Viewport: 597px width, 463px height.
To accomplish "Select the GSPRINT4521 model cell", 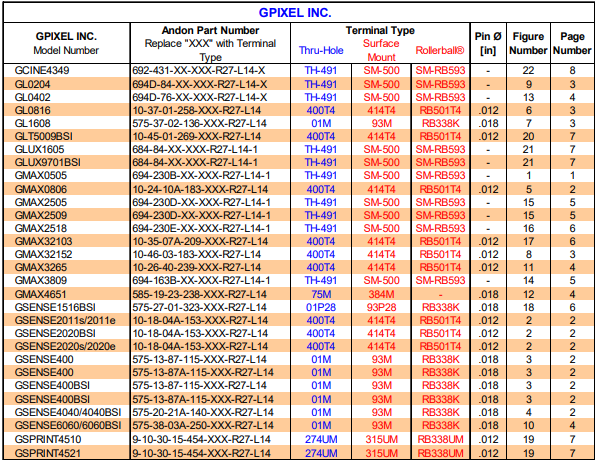I will pos(48,453).
